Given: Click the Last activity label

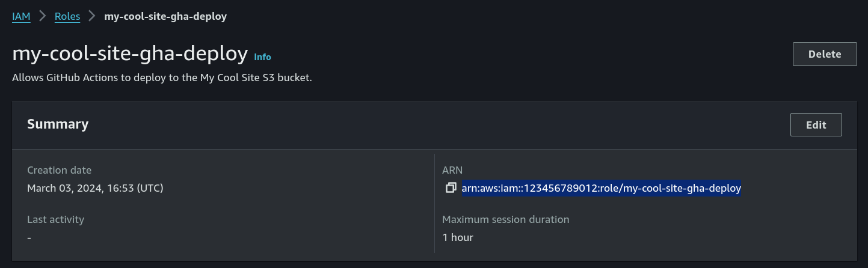Looking at the screenshot, I should point(55,219).
